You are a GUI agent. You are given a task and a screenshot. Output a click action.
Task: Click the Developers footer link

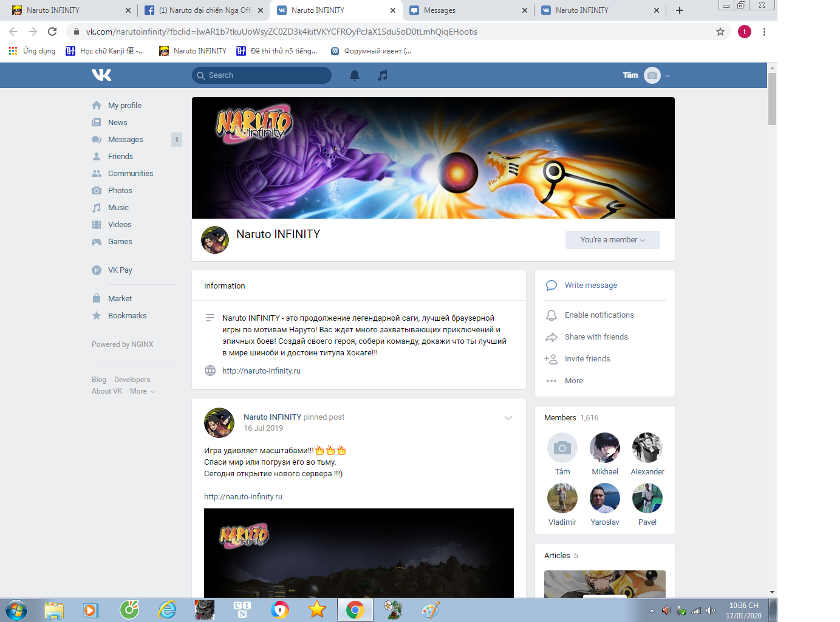[132, 380]
